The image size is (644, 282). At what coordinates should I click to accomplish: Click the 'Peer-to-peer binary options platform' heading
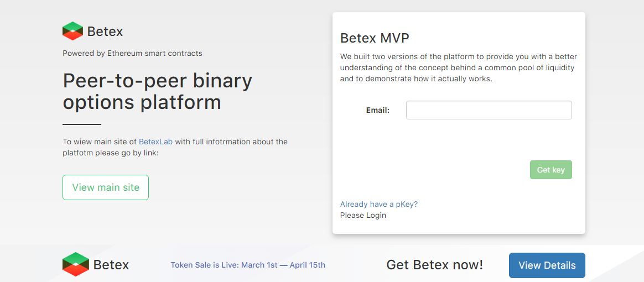tap(157, 92)
